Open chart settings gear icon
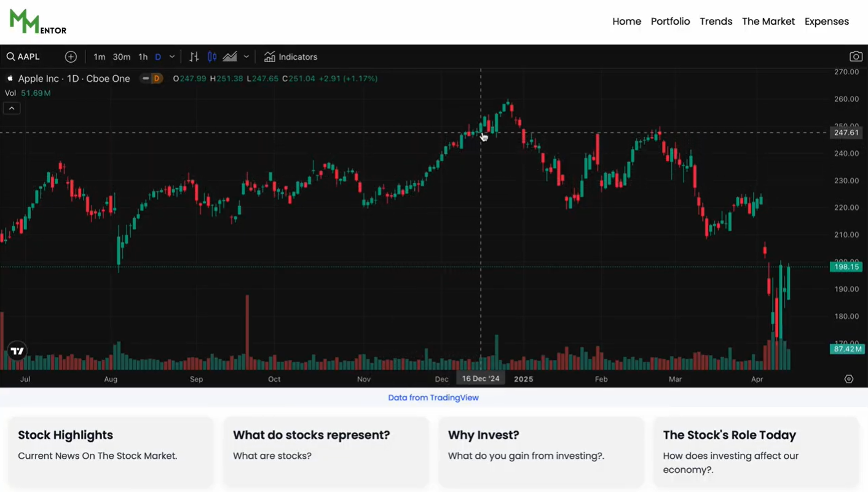This screenshot has height=492, width=868. pos(849,379)
